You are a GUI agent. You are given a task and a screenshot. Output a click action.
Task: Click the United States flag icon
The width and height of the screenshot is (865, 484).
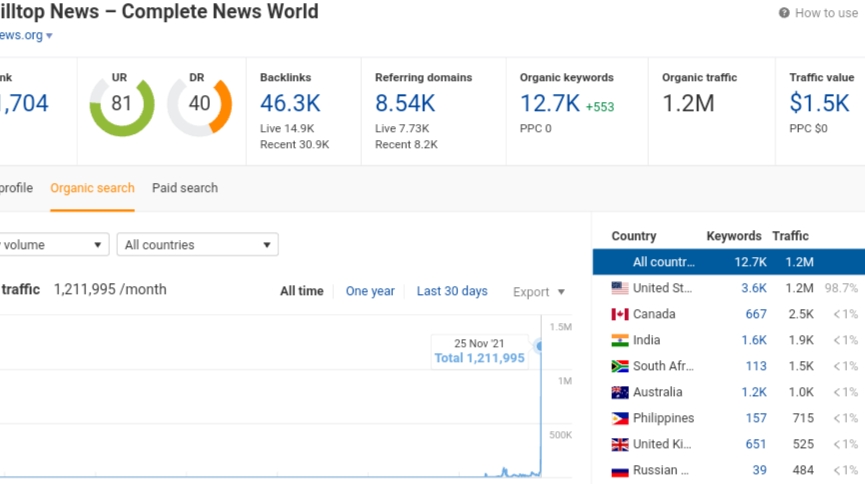pos(620,288)
